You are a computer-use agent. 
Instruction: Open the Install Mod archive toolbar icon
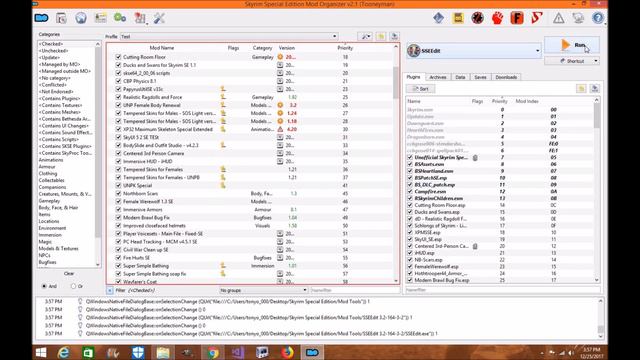point(61,18)
